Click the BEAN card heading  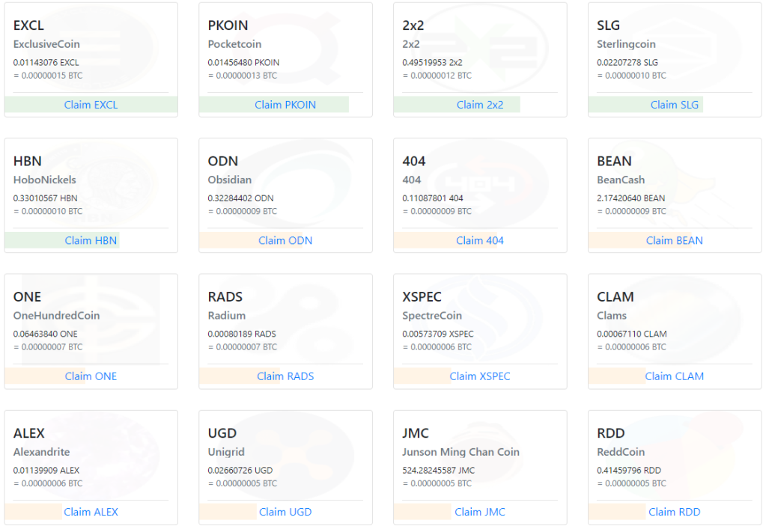coord(614,161)
